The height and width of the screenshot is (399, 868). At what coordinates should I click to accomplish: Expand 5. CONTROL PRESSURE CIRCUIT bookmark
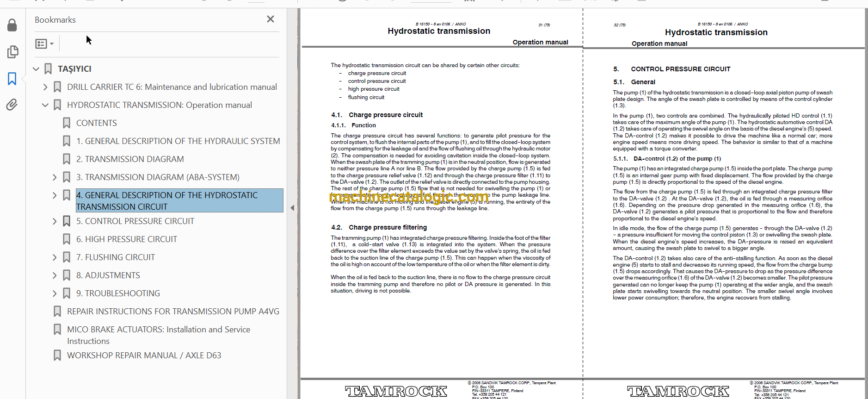55,221
